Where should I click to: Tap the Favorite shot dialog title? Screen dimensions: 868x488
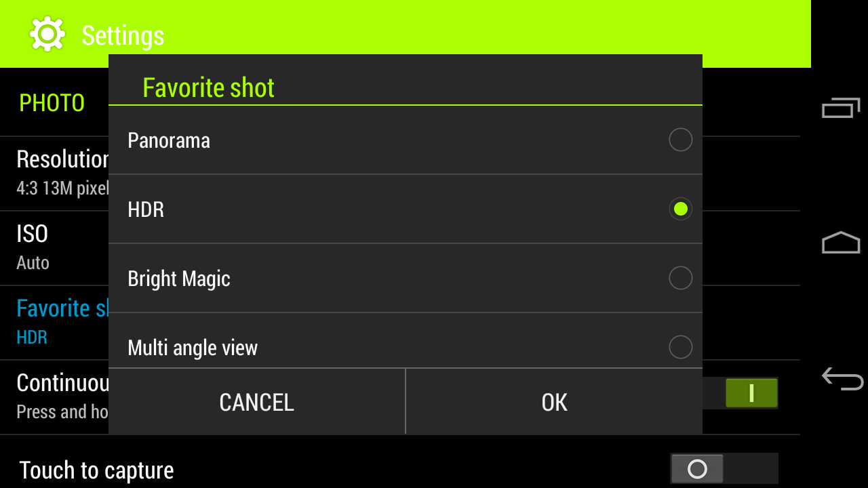coord(208,87)
